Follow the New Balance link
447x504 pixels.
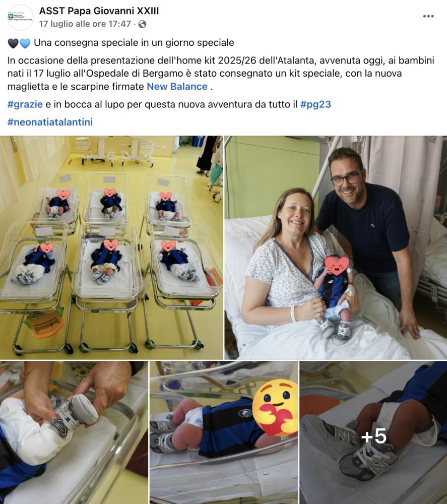pos(177,87)
